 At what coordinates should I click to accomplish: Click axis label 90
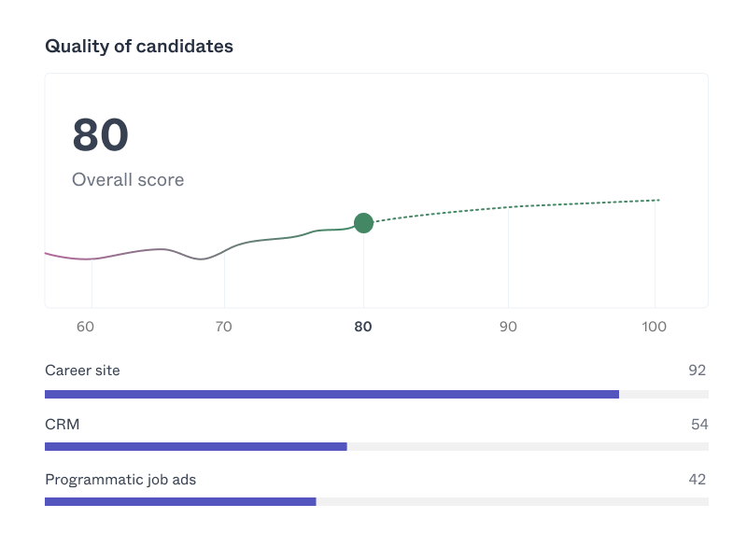click(508, 327)
